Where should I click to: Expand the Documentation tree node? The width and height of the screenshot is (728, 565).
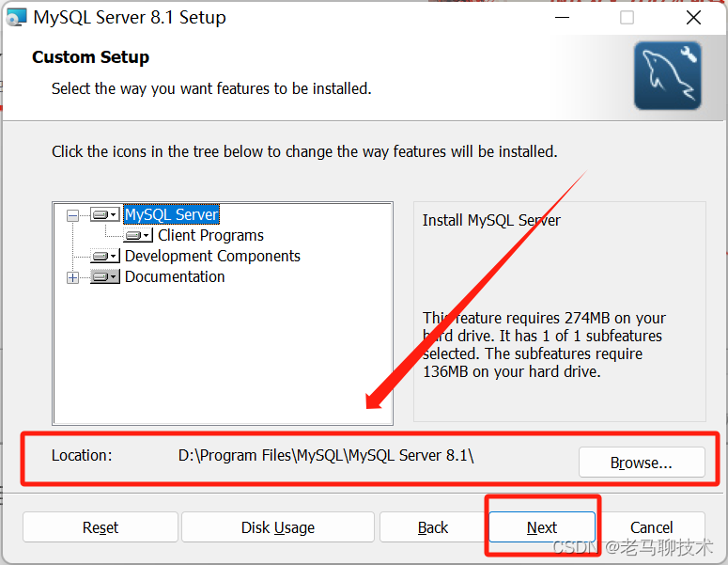click(72, 278)
